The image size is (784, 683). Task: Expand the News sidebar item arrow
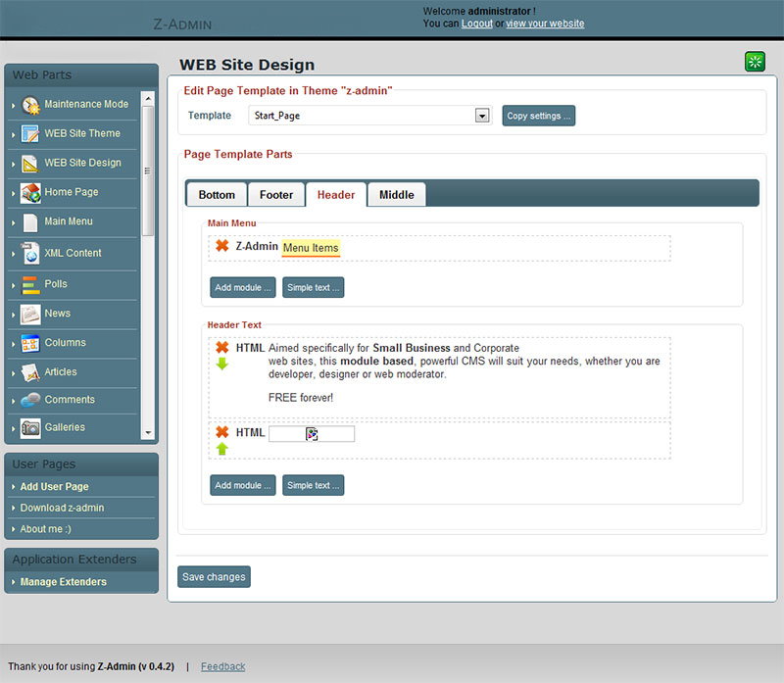coord(14,315)
